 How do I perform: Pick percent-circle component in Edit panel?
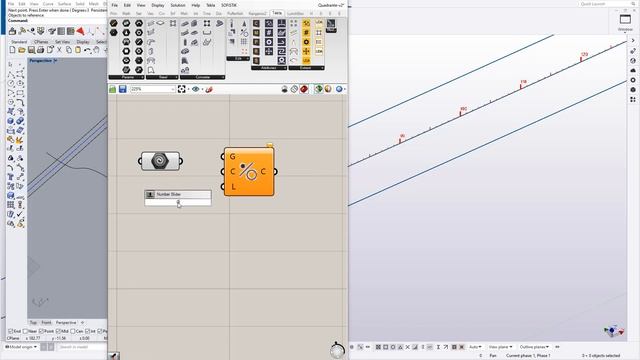coord(244,33)
